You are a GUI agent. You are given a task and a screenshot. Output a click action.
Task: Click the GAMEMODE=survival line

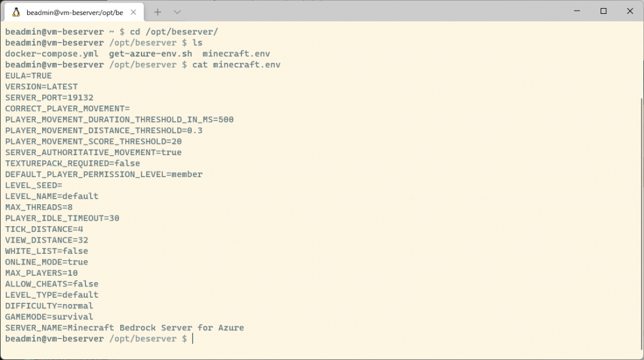tap(49, 317)
